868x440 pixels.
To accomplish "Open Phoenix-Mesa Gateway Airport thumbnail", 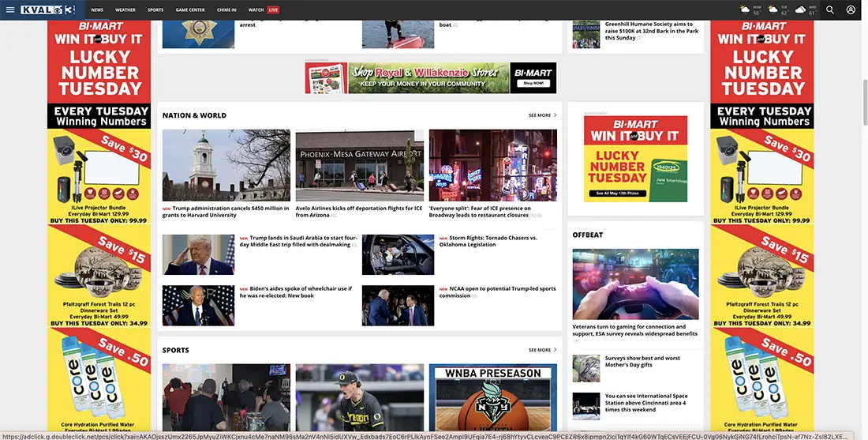I will pyautogui.click(x=359, y=165).
